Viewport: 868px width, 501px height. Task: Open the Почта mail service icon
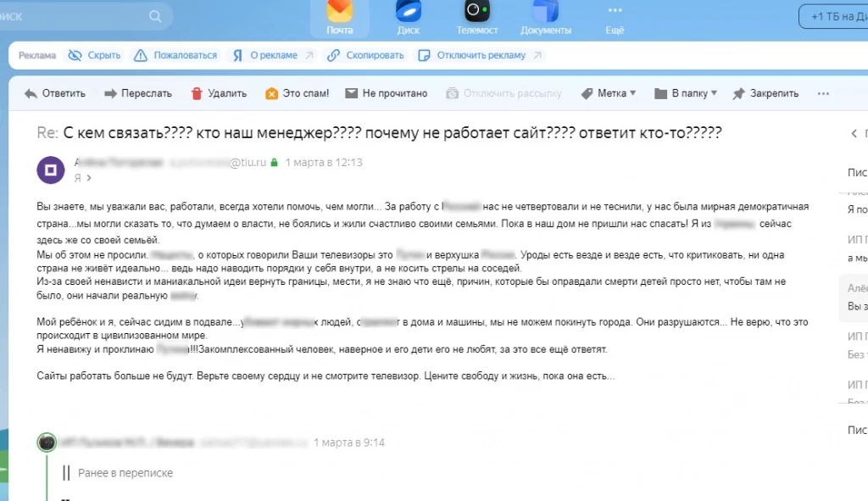(339, 18)
